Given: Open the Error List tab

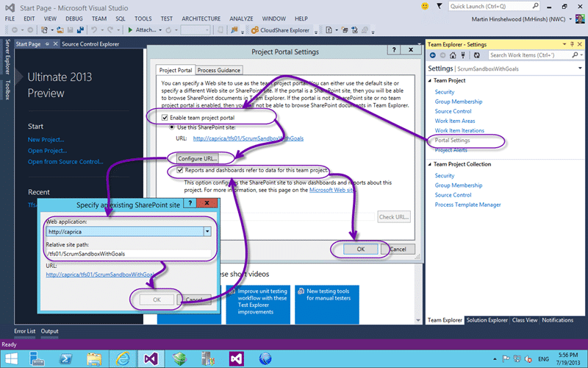Looking at the screenshot, I should click(x=25, y=331).
